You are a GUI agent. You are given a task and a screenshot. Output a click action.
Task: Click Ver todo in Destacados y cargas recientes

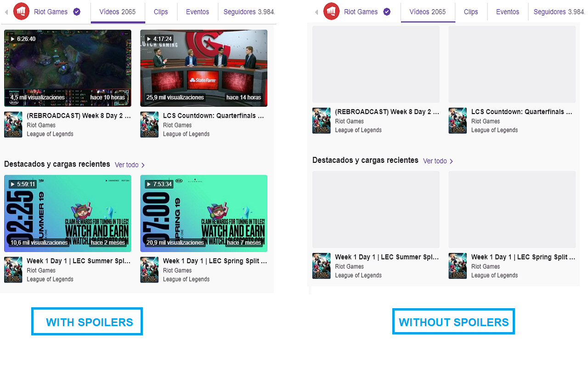tap(126, 164)
